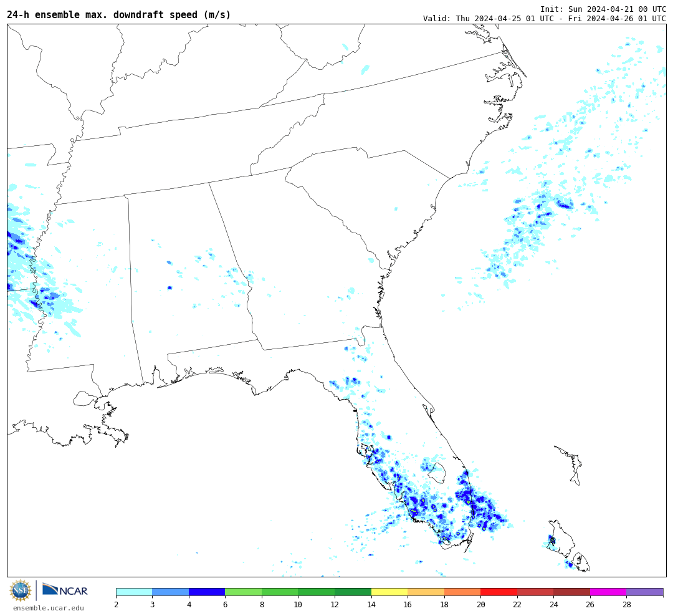Click the red 22-24 colorbar swatch
This screenshot has height=616, width=673.
[x=535, y=592]
